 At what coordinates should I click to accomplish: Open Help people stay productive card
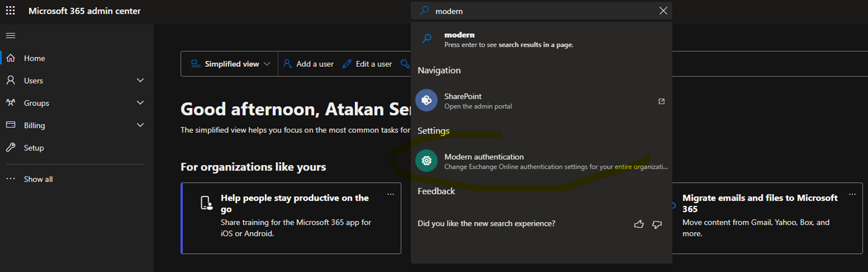point(291,218)
